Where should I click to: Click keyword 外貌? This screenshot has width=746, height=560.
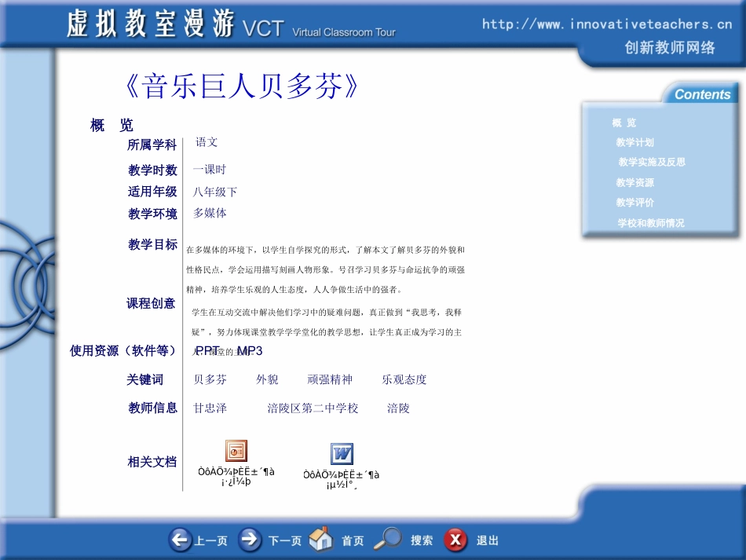pyautogui.click(x=267, y=379)
